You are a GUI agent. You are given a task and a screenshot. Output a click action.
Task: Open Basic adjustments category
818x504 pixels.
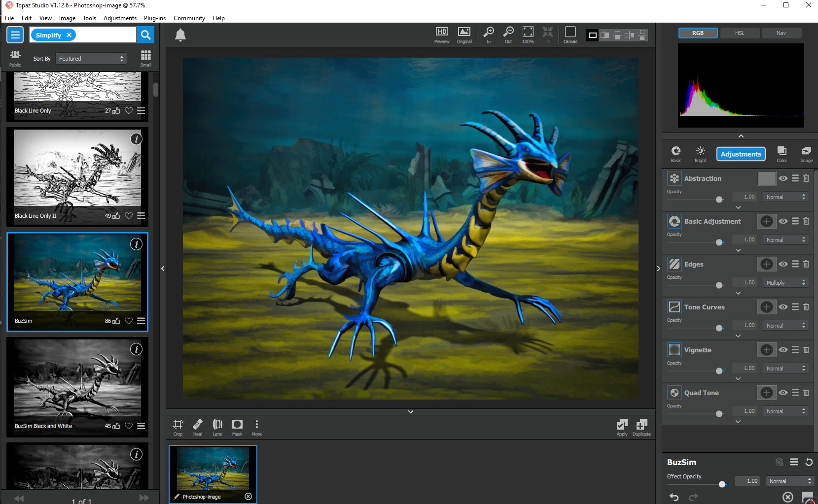coord(676,154)
